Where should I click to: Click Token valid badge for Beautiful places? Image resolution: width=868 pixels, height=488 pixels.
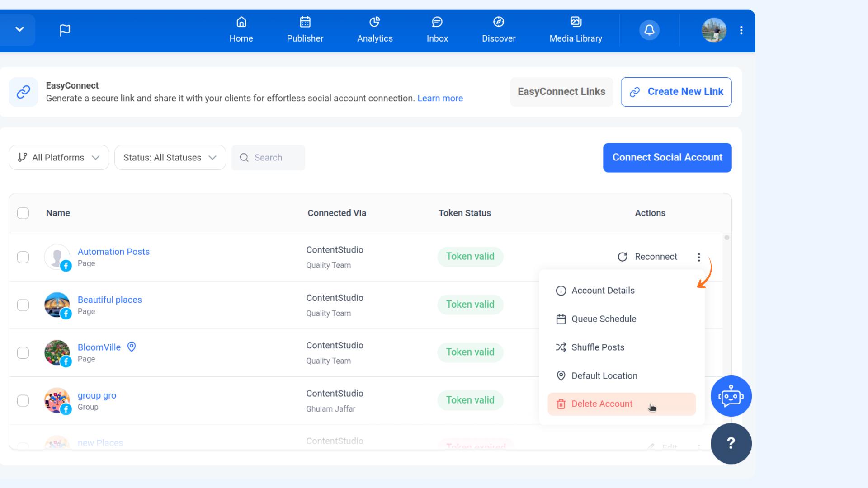point(470,305)
